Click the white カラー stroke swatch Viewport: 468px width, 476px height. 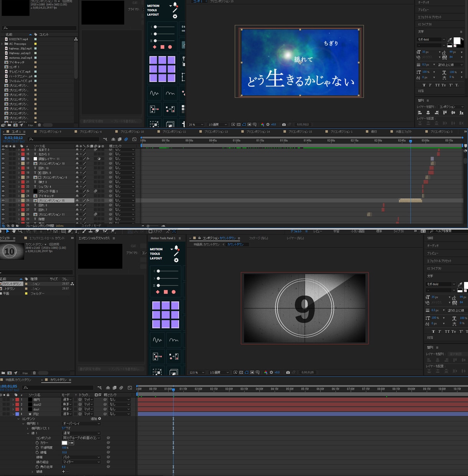tap(64, 443)
